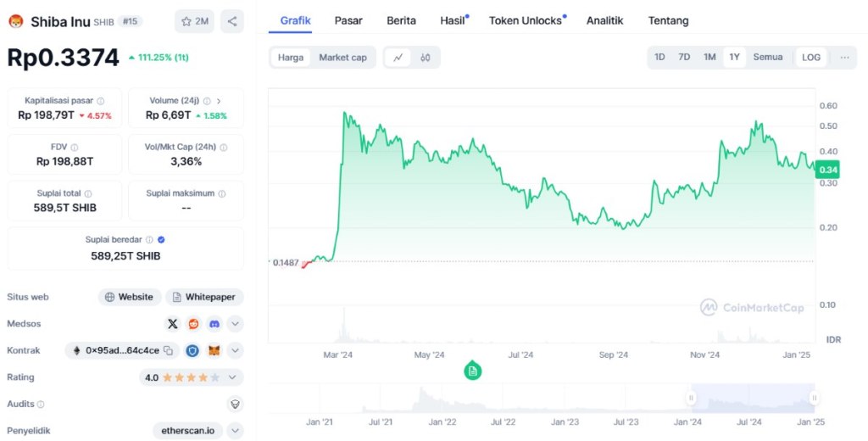Expand more social media links
This screenshot has height=441, width=868.
(236, 324)
